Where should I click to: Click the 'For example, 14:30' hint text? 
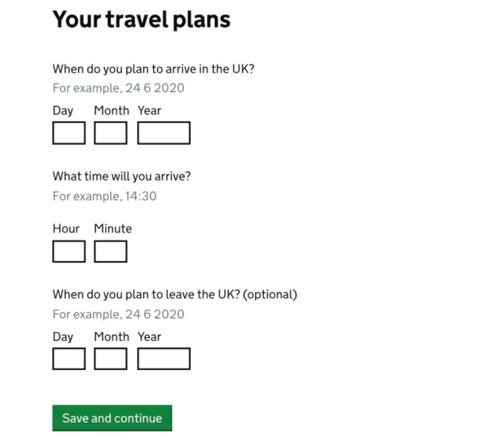(104, 196)
